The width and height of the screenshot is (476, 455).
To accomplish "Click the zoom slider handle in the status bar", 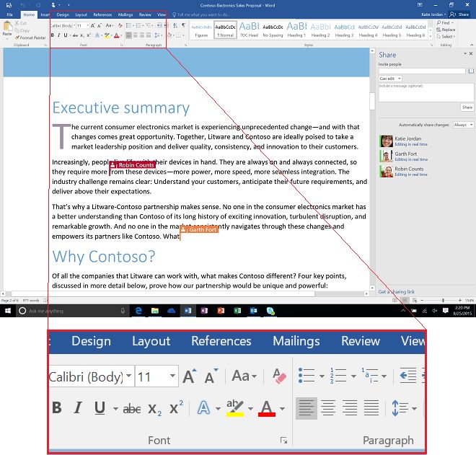I will pyautogui.click(x=443, y=300).
